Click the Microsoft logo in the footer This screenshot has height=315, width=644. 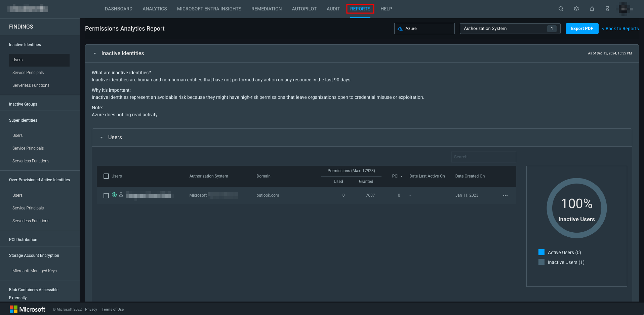(28, 309)
